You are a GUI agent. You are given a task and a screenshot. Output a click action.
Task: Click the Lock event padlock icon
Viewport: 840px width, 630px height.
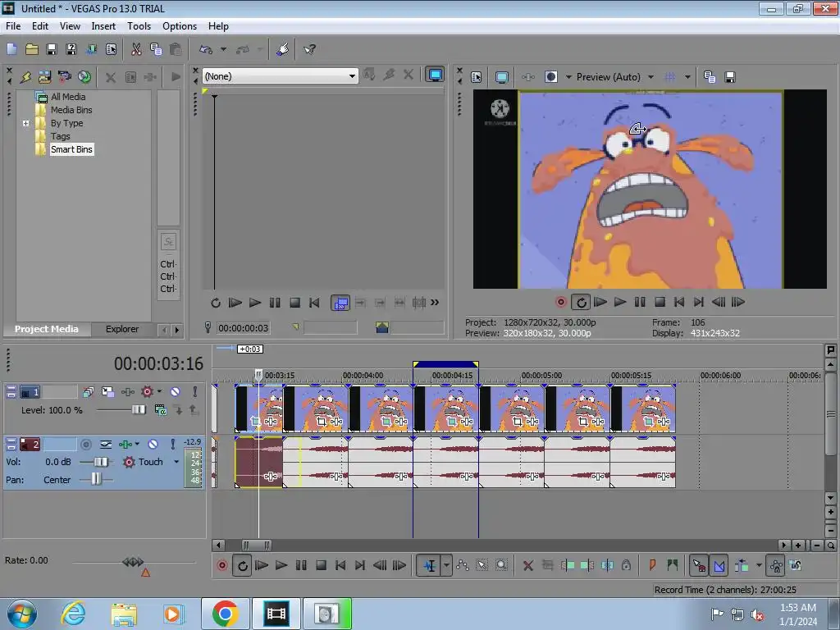click(x=626, y=565)
